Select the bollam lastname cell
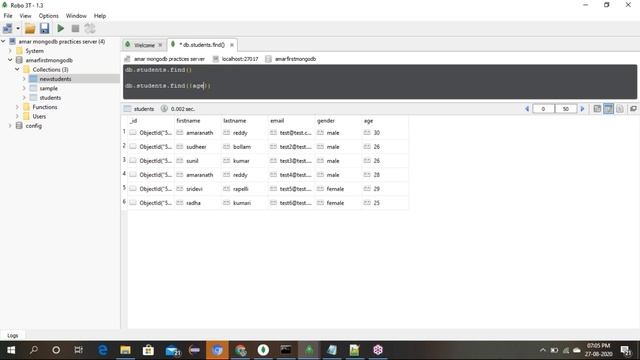This screenshot has height=360, width=640. (244, 147)
